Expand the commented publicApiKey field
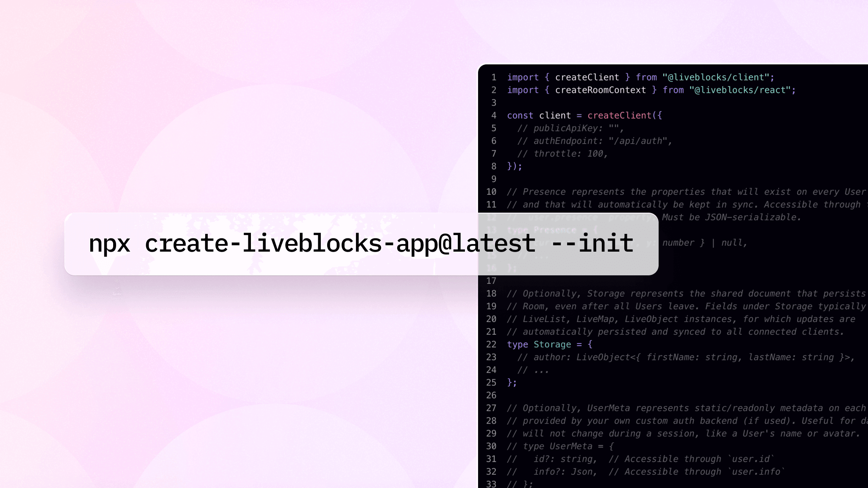This screenshot has height=488, width=868. click(x=569, y=128)
